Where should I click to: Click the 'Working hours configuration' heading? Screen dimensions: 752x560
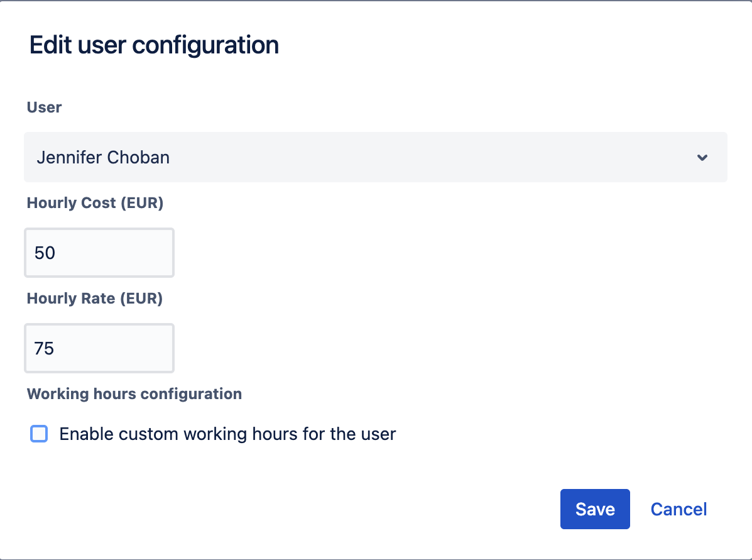[x=134, y=394]
